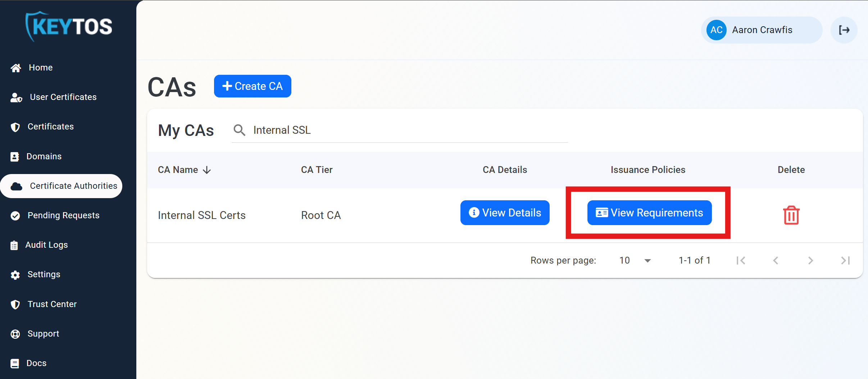Click View Details for the Root CA
This screenshot has width=868, height=379.
pos(504,213)
